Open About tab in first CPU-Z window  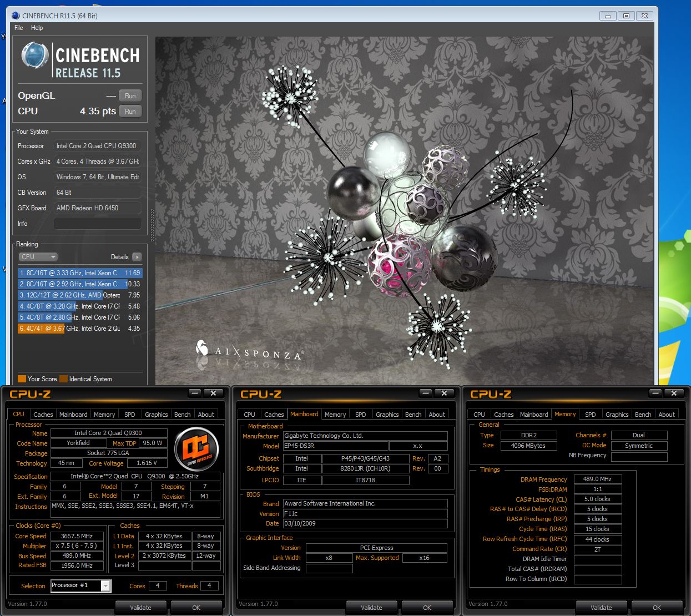tap(206, 415)
